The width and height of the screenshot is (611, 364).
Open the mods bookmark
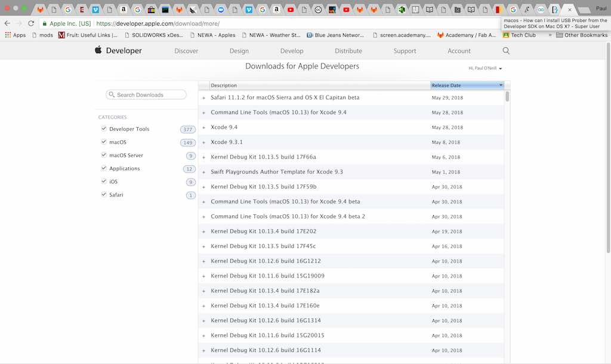[42, 35]
